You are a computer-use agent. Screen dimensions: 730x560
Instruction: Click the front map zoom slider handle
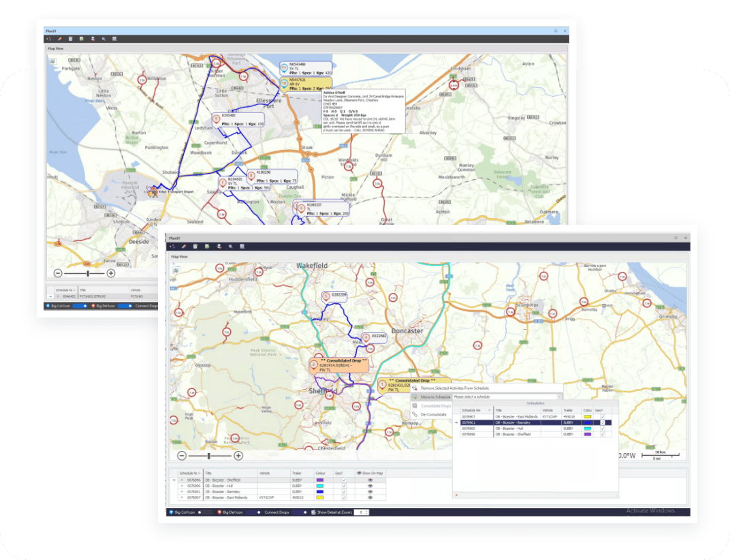click(x=209, y=456)
